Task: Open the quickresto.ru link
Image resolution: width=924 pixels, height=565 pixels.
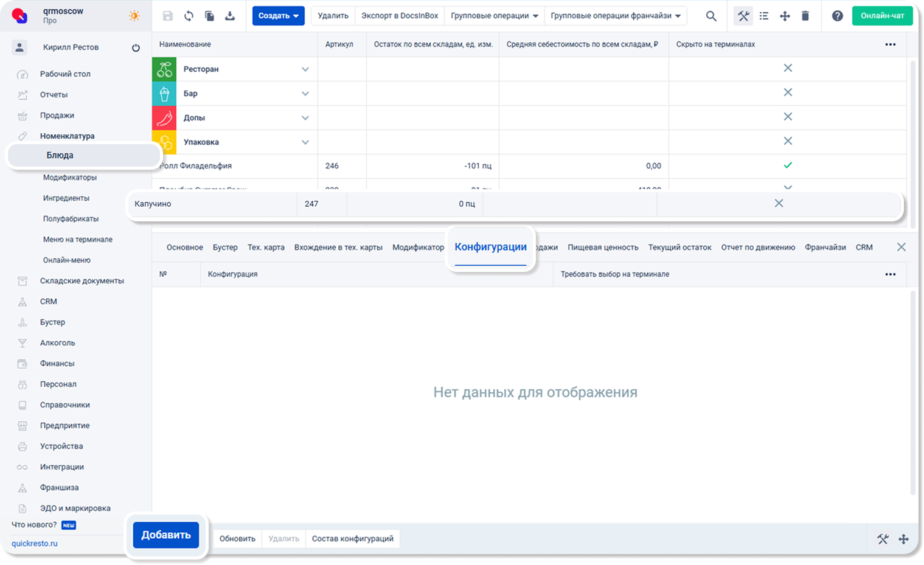Action: click(35, 544)
